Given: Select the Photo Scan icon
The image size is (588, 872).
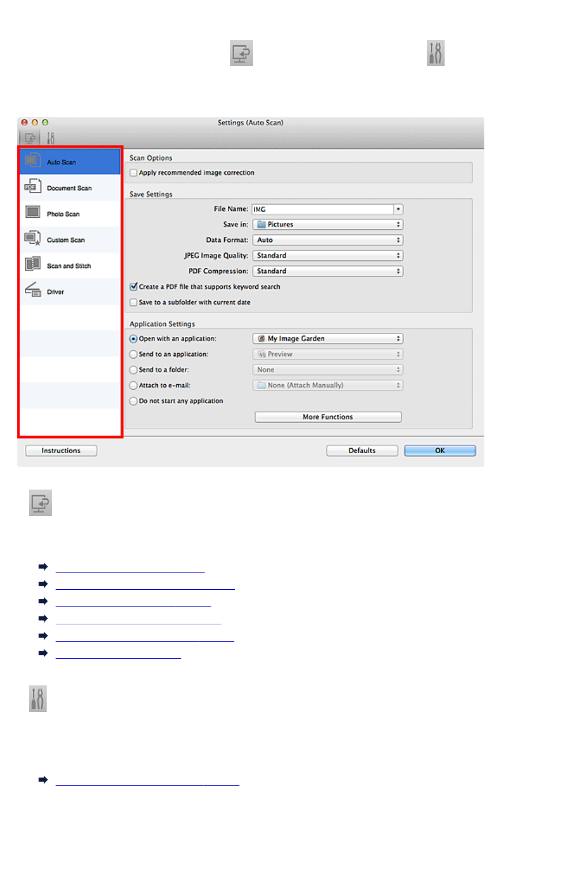Looking at the screenshot, I should (x=32, y=213).
